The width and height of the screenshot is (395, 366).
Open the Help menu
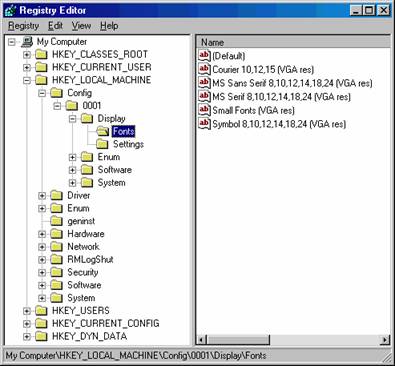[109, 26]
